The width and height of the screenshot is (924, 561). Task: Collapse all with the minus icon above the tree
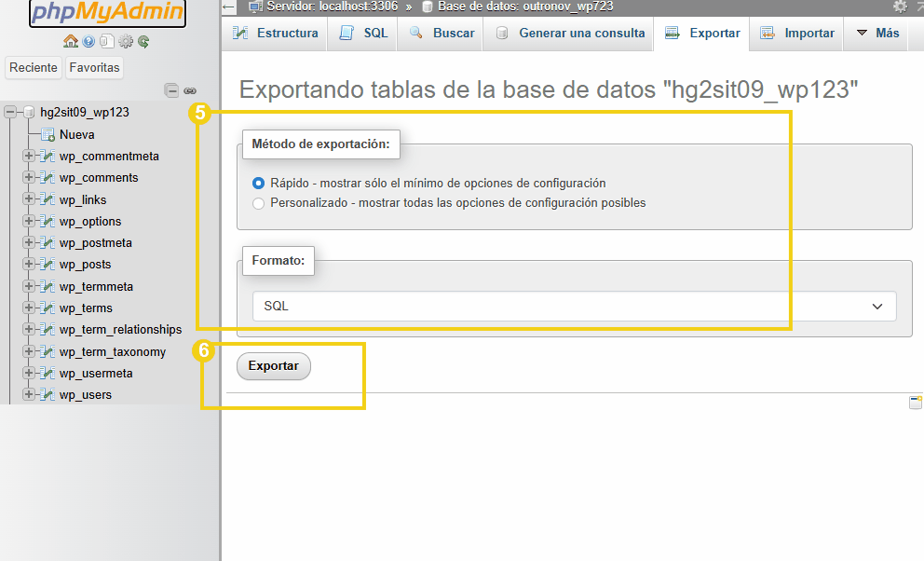[x=171, y=90]
